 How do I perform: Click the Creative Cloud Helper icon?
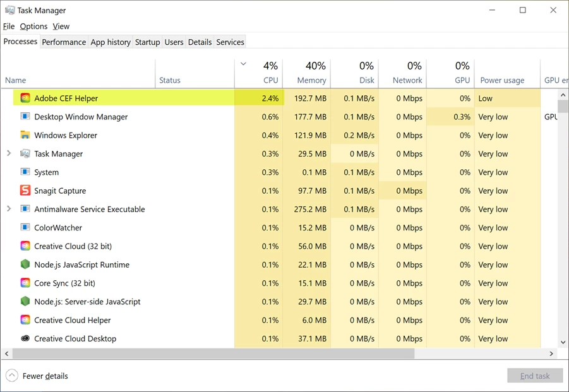click(x=25, y=320)
